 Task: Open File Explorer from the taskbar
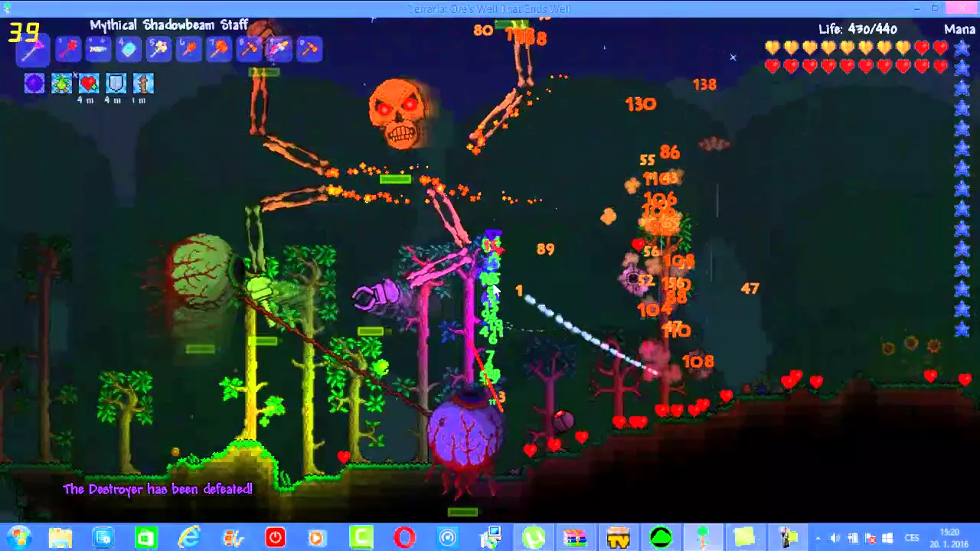click(x=60, y=537)
